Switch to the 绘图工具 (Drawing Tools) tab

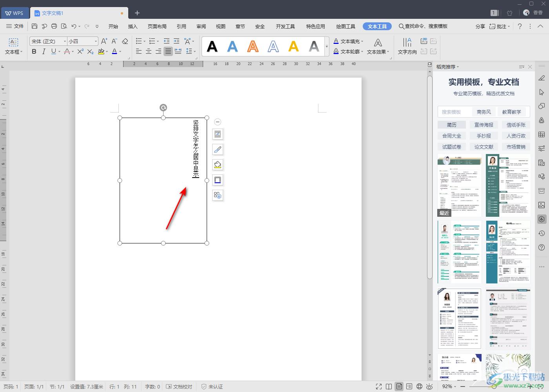point(346,26)
